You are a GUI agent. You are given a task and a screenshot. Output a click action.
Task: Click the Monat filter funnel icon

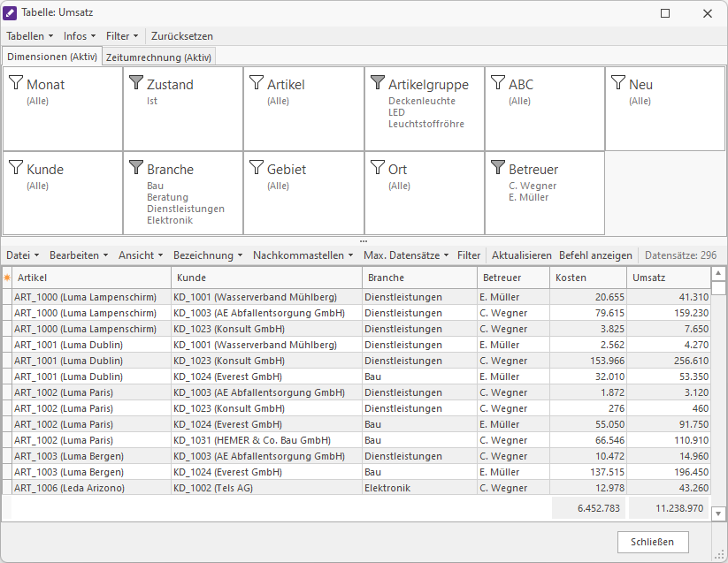coord(15,83)
